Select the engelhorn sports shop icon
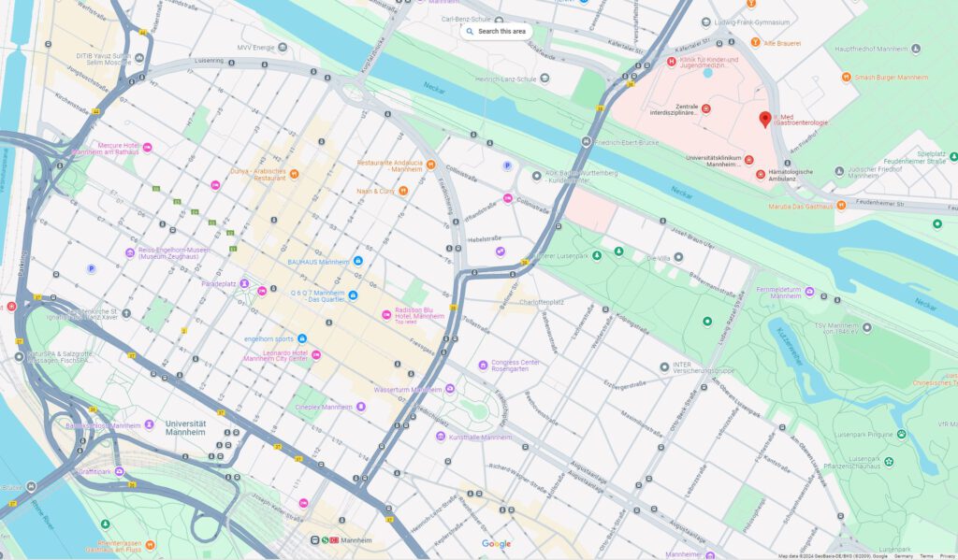The image size is (958, 560). (x=302, y=338)
